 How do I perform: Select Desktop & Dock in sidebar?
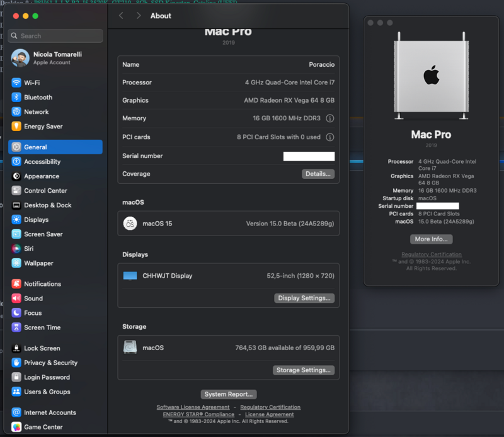47,205
